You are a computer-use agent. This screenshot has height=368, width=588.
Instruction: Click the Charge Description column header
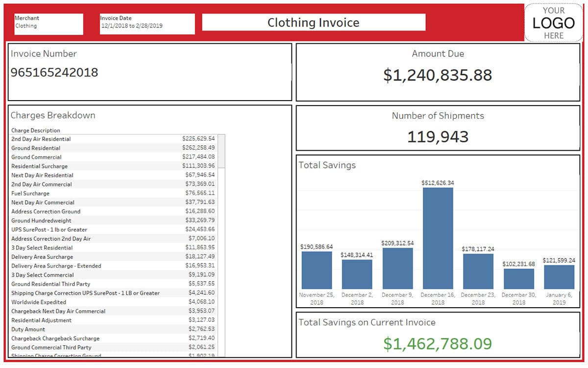36,131
